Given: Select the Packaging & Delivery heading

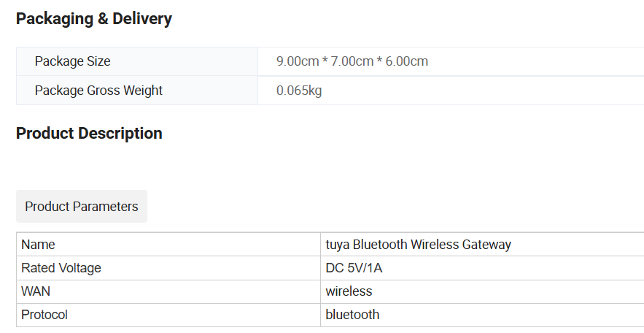Looking at the screenshot, I should (x=93, y=19).
